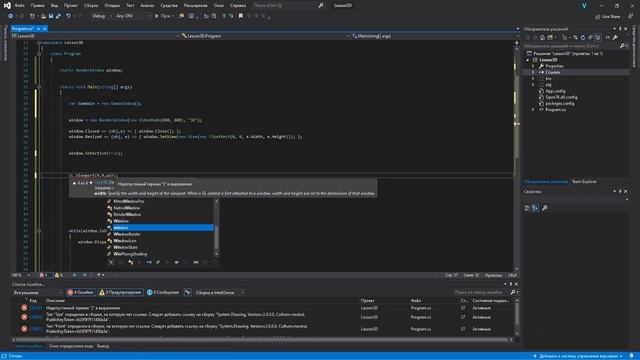Open the Окно menu
640x360 pixels.
[x=219, y=6]
